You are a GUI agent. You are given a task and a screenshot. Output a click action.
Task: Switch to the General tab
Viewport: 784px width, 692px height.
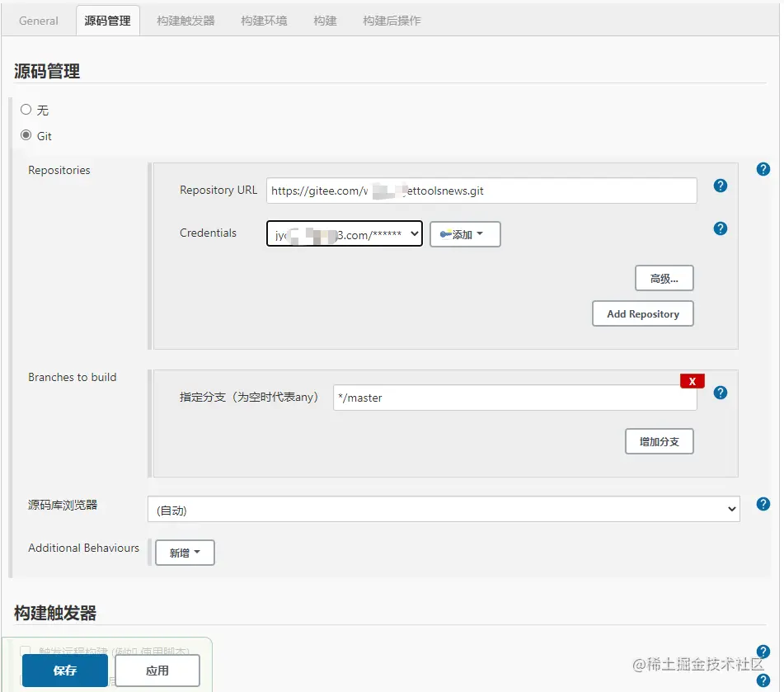(38, 21)
